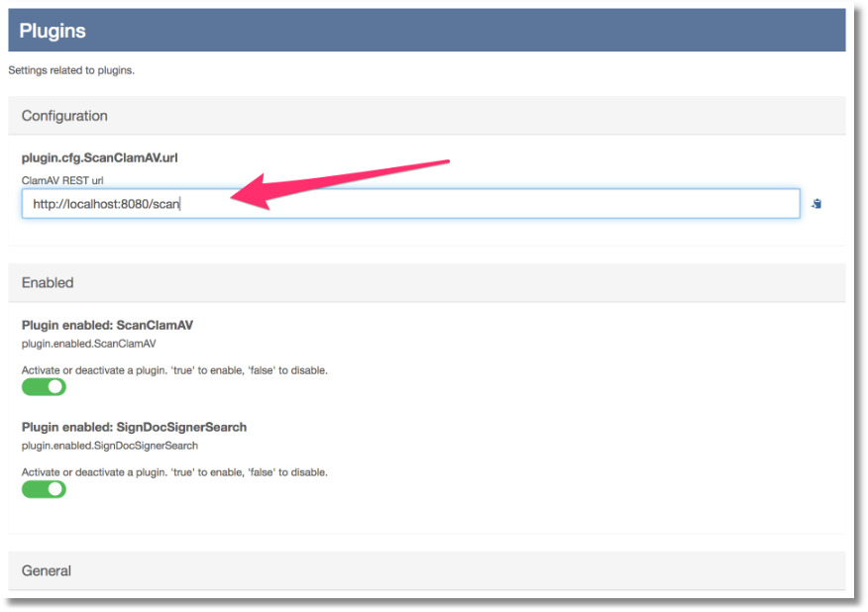Click the activate/deactivate hint under SignDocSignerSearch

coord(174,472)
